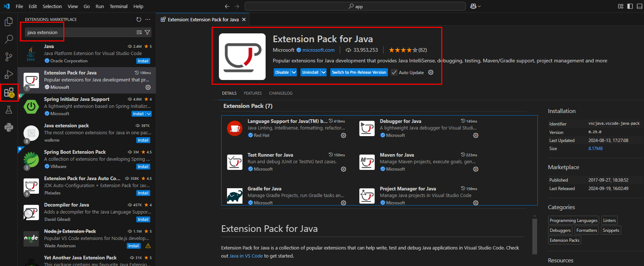
Task: Open the Extensions view more actions menu
Action: pos(148,19)
